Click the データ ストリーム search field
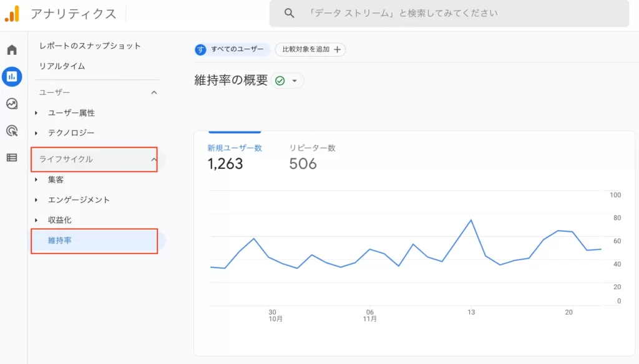The image size is (639, 364). click(449, 14)
